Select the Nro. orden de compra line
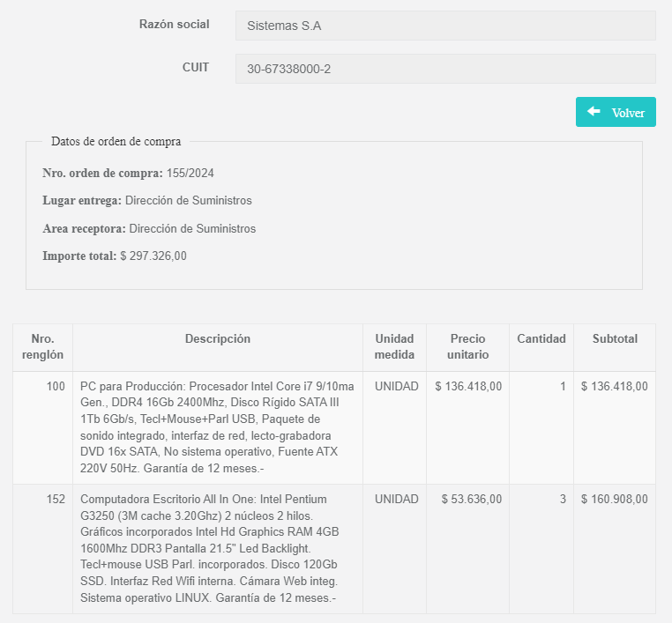 (128, 173)
